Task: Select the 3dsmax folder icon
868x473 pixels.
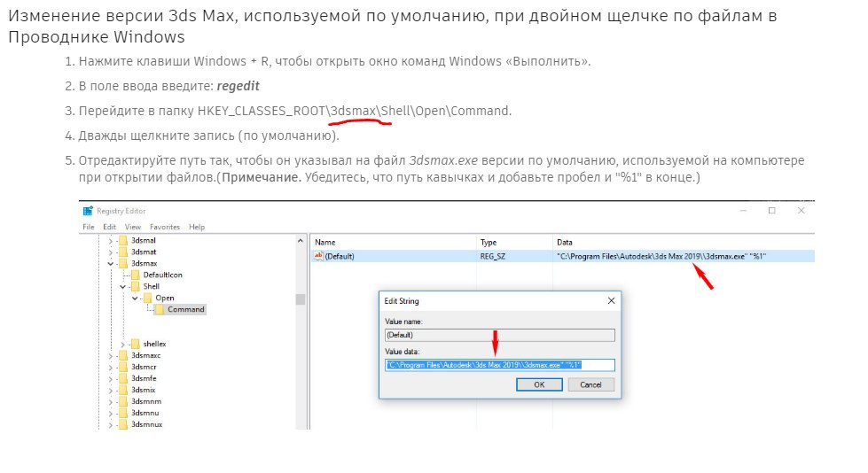Action: click(123, 263)
